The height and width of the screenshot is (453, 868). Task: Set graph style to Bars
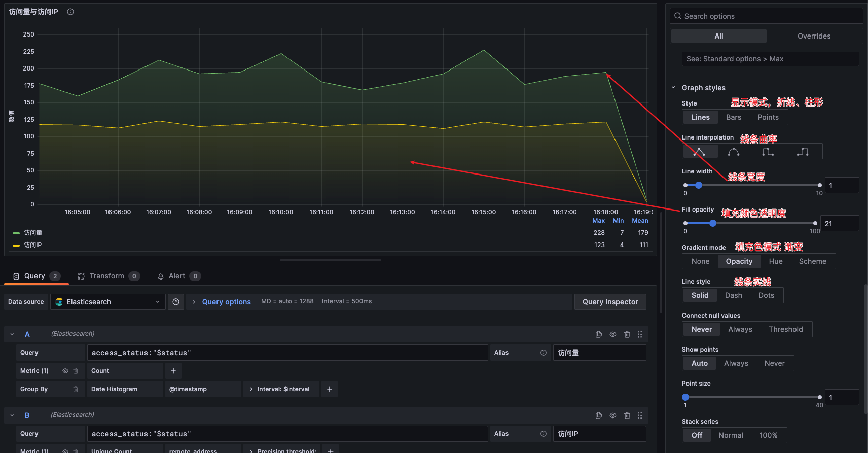733,117
